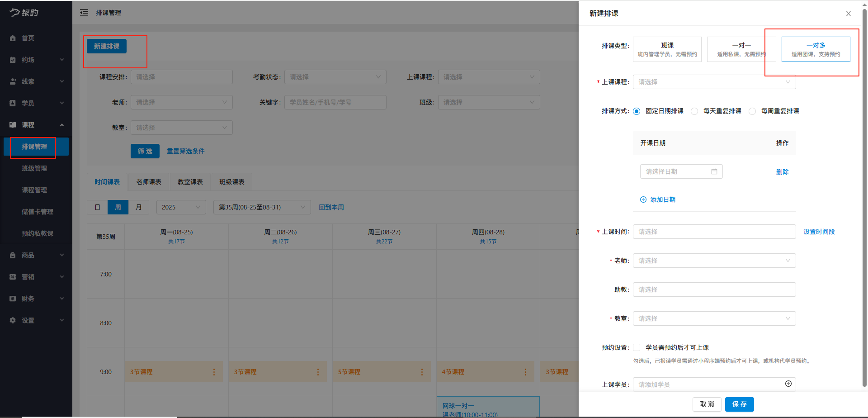Open the calendar icon in 开课日期 field
This screenshot has height=418, width=868.
[x=715, y=171]
